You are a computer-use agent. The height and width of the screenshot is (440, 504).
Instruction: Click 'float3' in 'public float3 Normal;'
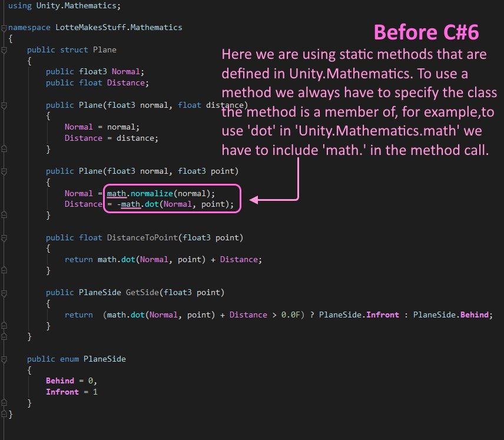click(93, 71)
